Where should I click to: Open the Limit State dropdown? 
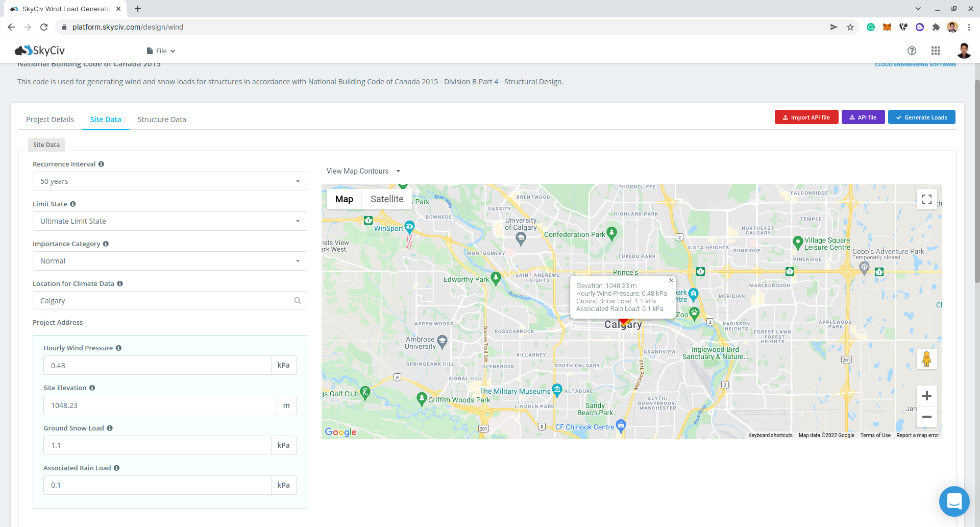[169, 221]
